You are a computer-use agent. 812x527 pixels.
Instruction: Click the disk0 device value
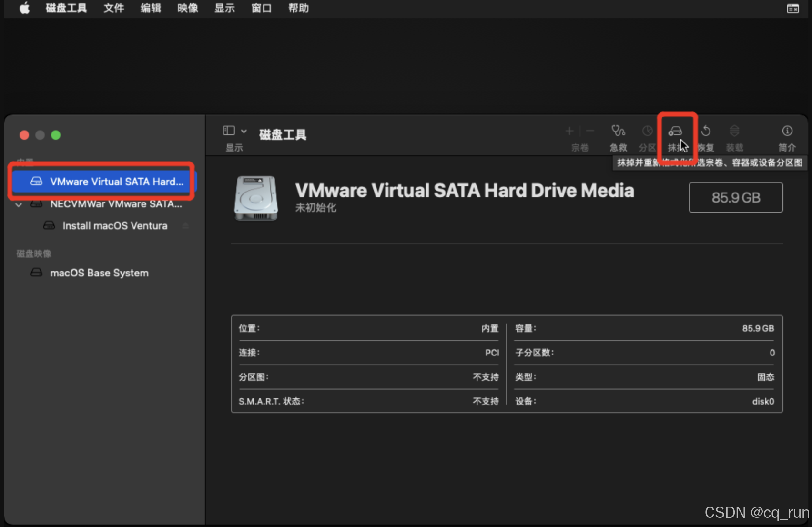[x=763, y=401]
